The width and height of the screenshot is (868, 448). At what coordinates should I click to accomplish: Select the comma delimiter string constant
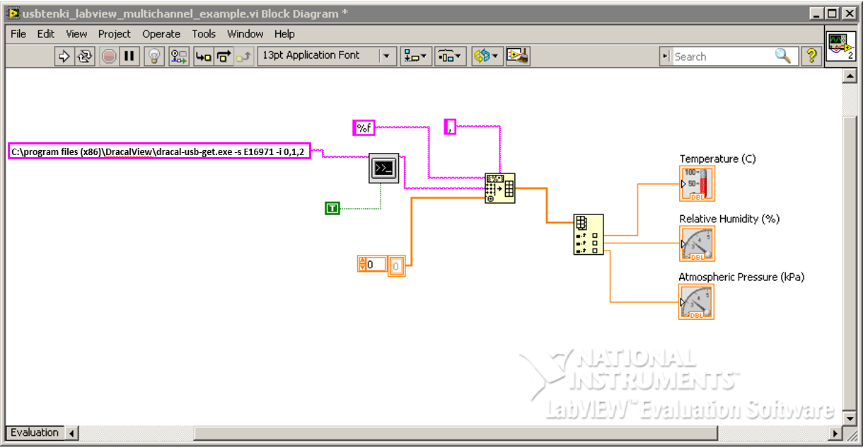450,127
